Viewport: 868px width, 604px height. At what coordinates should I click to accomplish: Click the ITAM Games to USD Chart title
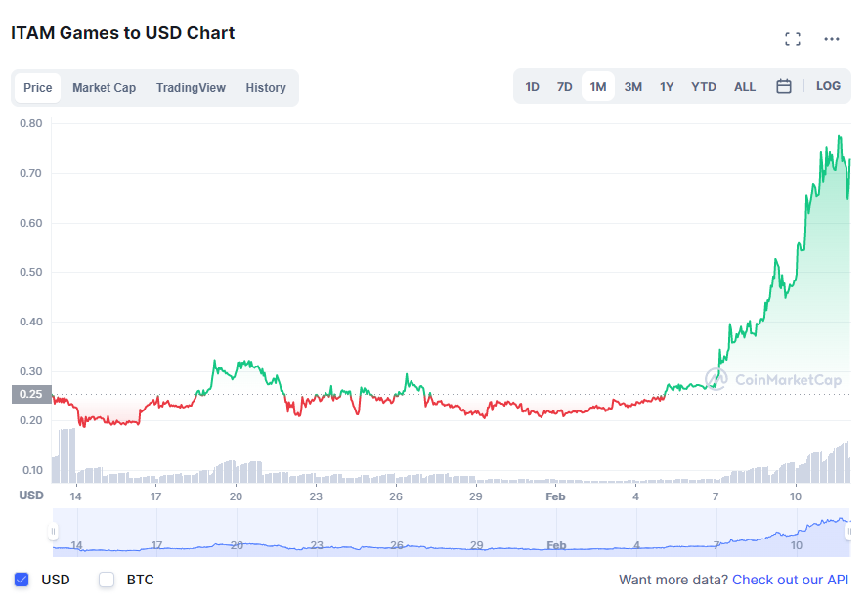[x=122, y=33]
